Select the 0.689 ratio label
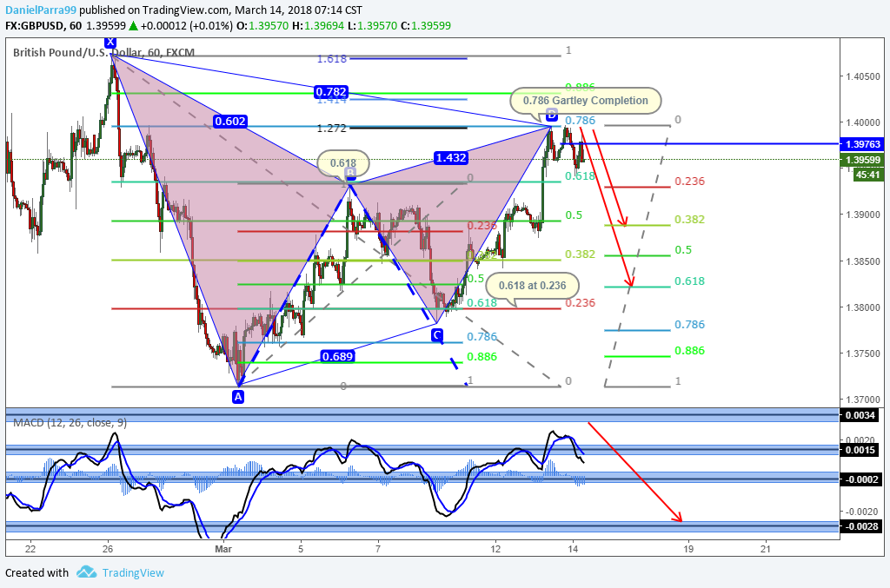Screen dimensions: 890x588 337,356
